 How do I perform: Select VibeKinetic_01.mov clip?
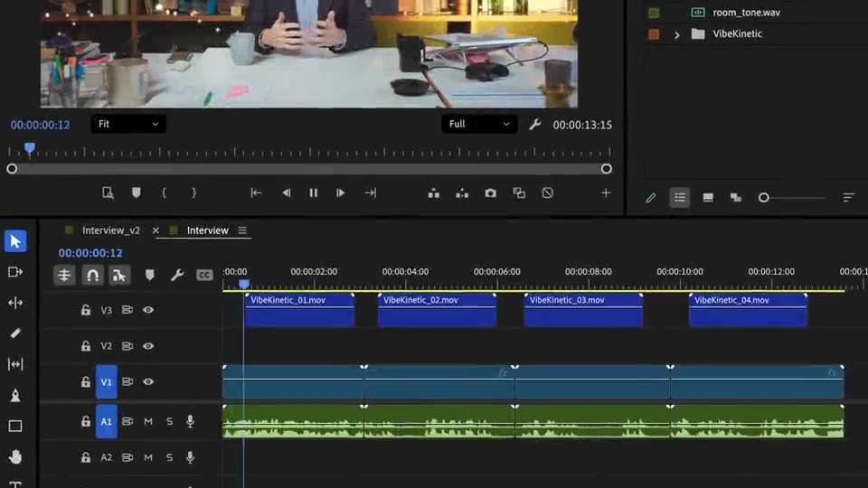299,310
